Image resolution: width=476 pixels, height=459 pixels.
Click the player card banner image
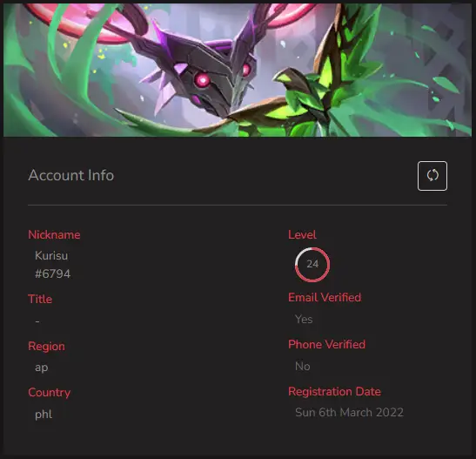click(238, 70)
